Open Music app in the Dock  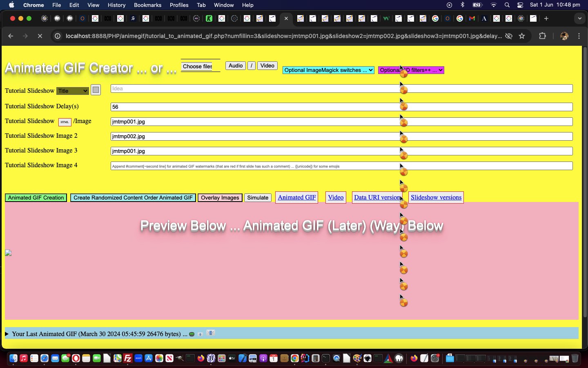click(x=24, y=359)
